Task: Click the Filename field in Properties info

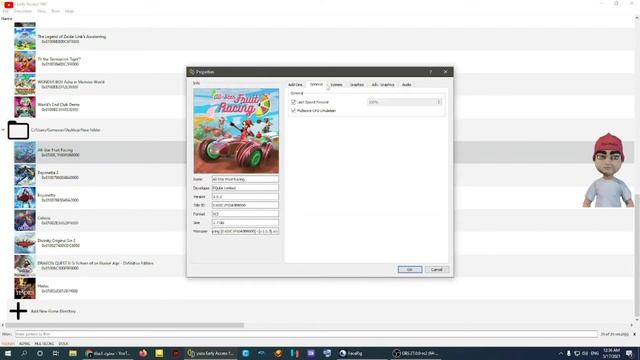Action: (x=245, y=231)
